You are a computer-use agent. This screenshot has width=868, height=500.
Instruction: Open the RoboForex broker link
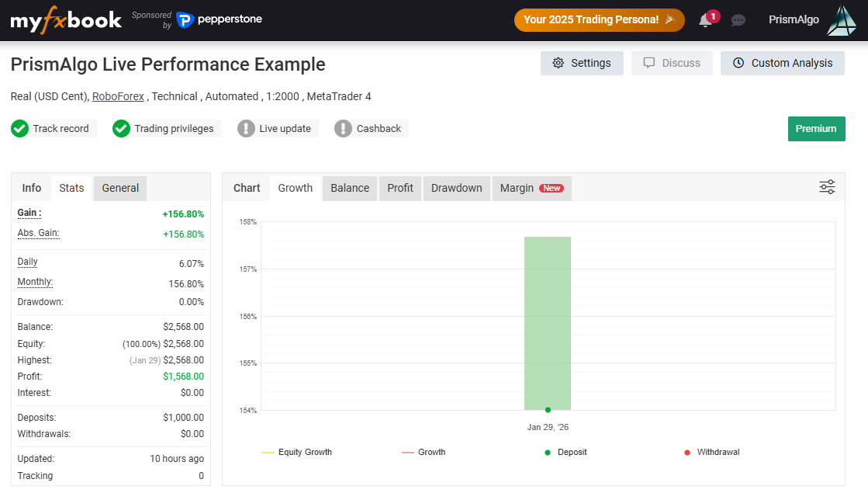point(118,96)
